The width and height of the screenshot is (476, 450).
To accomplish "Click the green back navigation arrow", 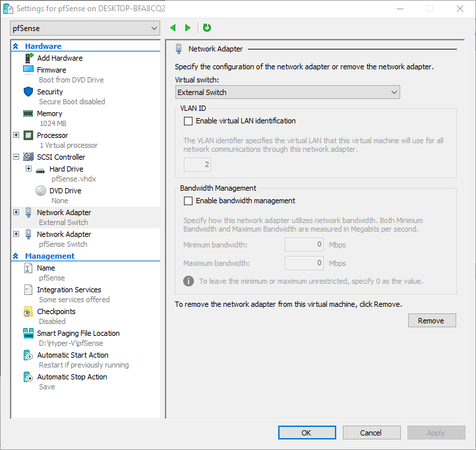I will tap(173, 28).
